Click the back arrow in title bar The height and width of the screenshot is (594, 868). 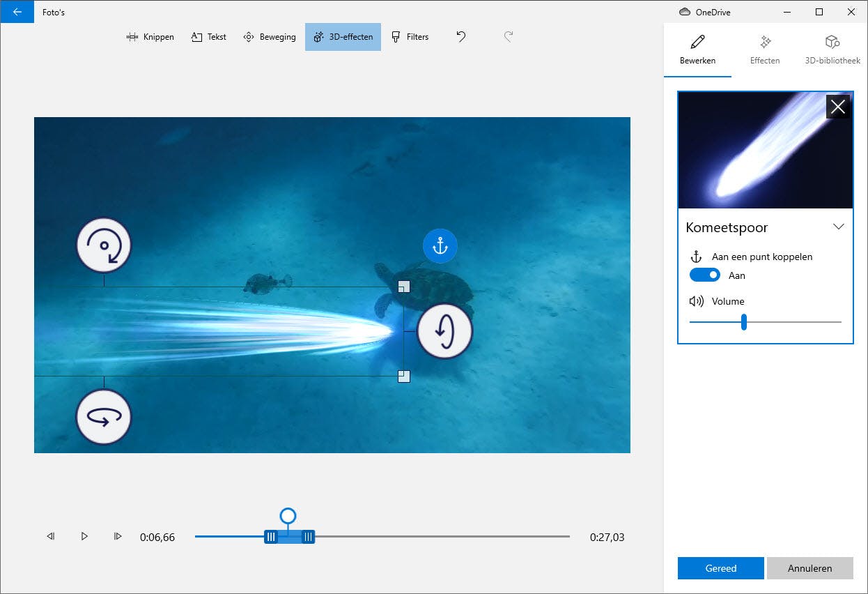(x=17, y=12)
